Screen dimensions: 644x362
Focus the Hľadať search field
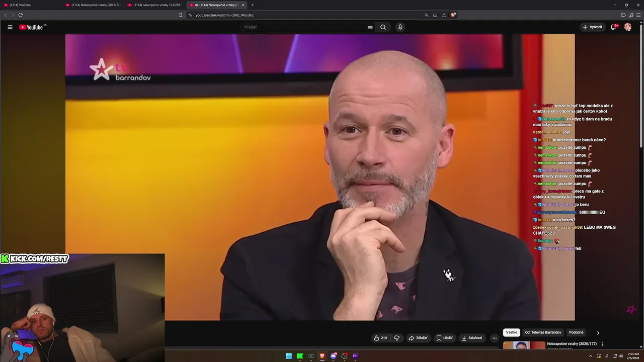304,27
